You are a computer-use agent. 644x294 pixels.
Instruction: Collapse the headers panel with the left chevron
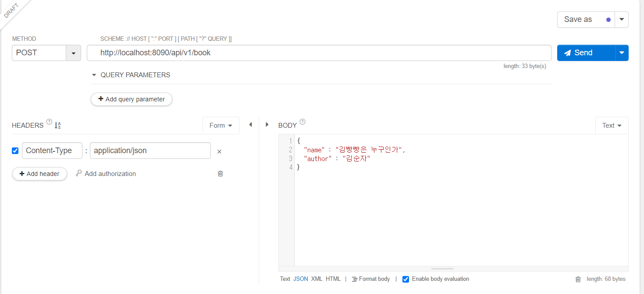click(x=250, y=124)
